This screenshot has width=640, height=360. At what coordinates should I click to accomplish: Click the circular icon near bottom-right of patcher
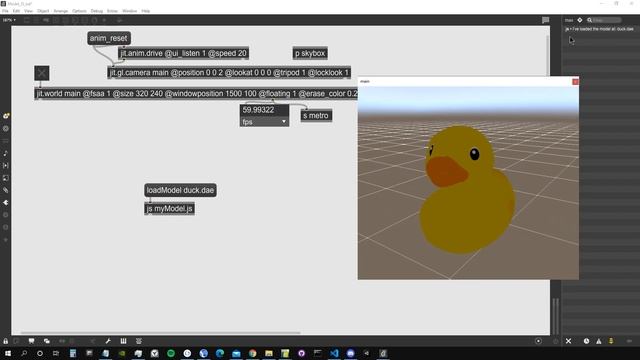538,341
